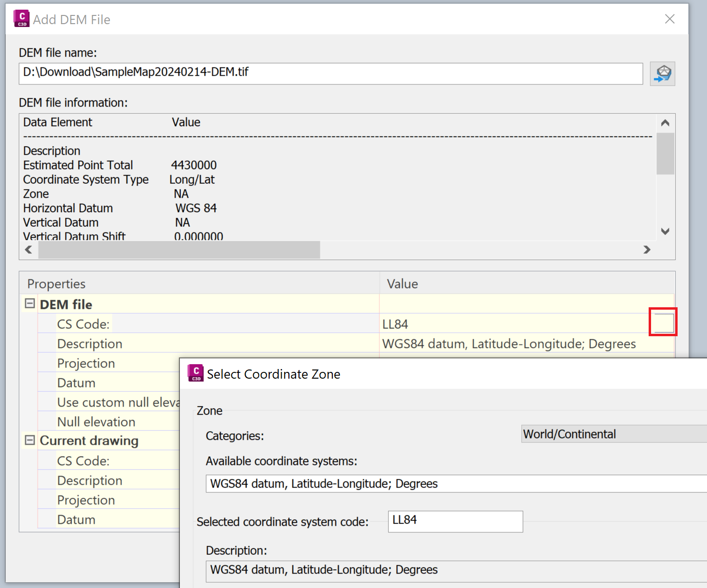Click the Value column header in properties grid
Viewport: 707px width, 588px height.
(527, 283)
